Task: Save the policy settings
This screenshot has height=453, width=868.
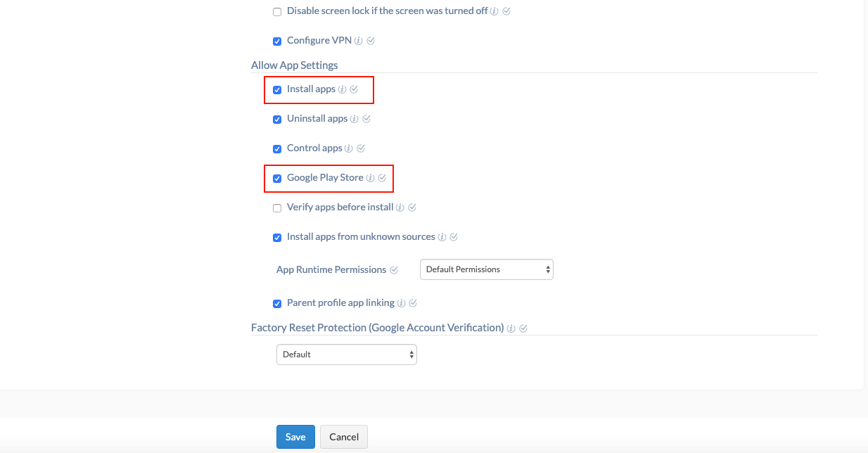Action: [x=295, y=437]
